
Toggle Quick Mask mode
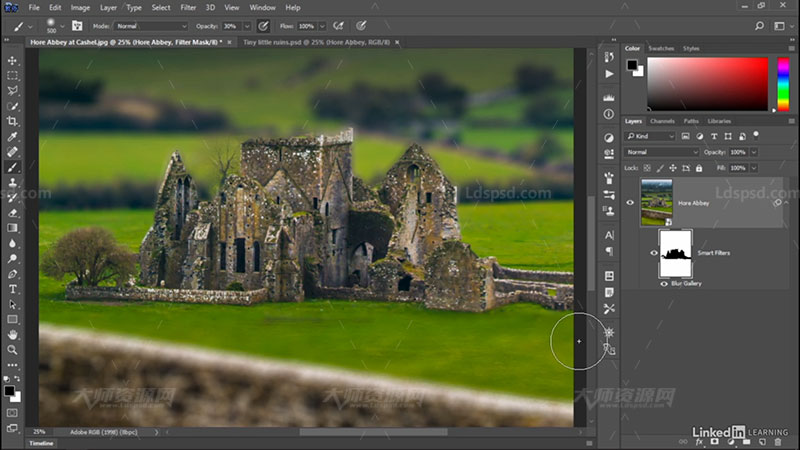[12, 413]
